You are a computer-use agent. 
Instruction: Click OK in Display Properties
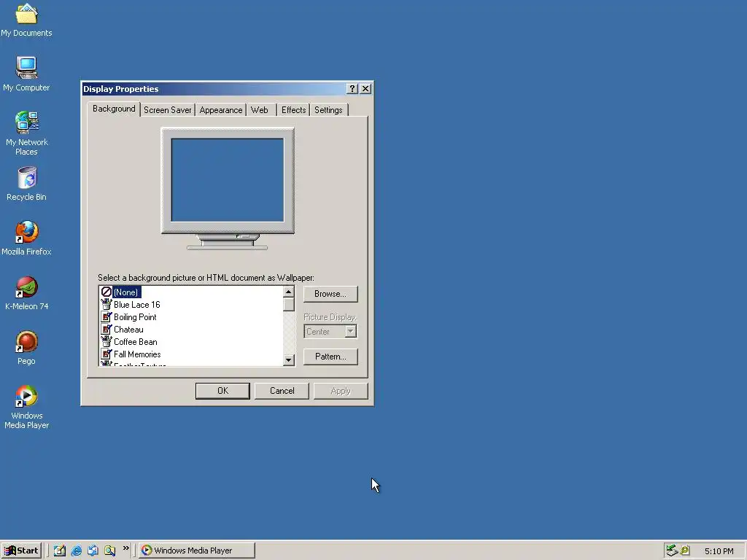click(222, 391)
